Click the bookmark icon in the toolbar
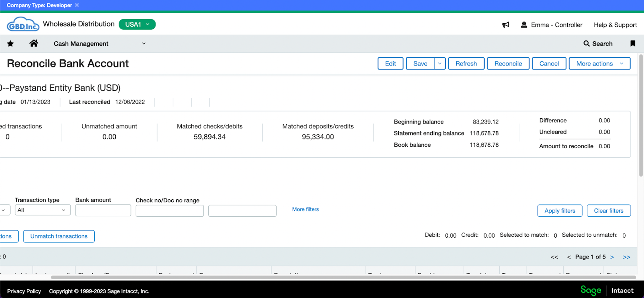The image size is (644, 298). [x=632, y=44]
